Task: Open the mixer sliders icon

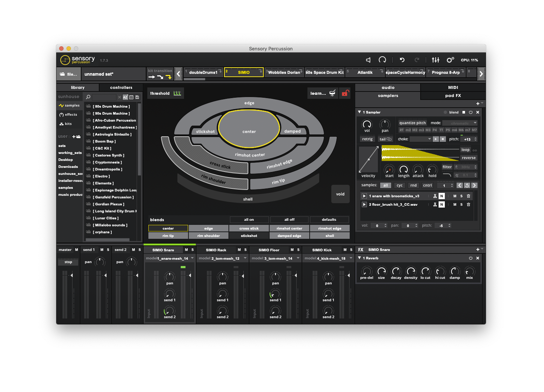Action: click(x=436, y=60)
